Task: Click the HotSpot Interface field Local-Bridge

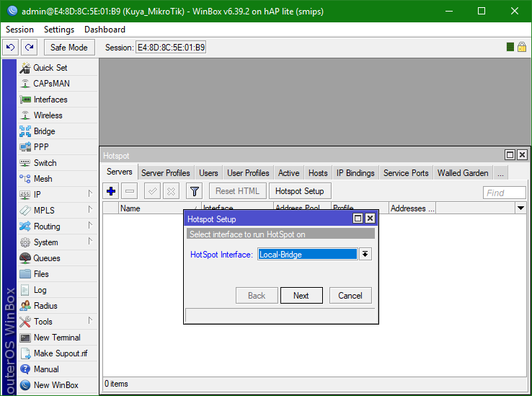Action: click(x=307, y=255)
